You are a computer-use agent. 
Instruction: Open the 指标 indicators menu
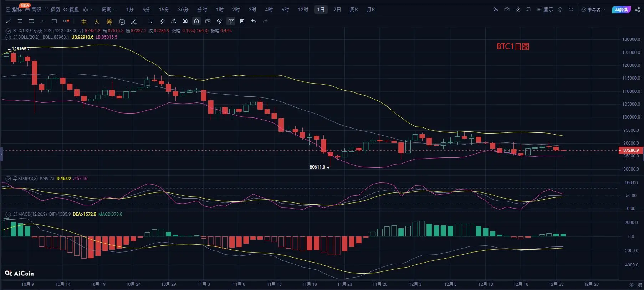(14, 10)
